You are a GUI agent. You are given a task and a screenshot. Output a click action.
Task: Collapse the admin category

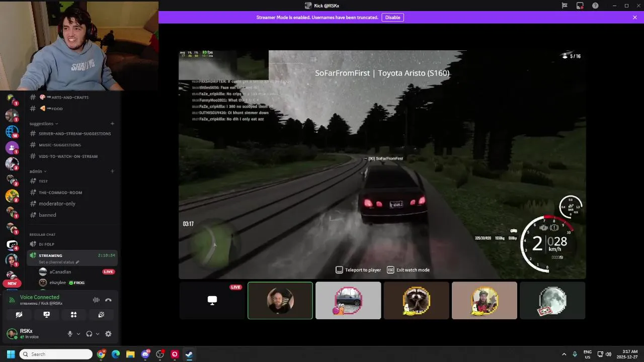pos(38,171)
